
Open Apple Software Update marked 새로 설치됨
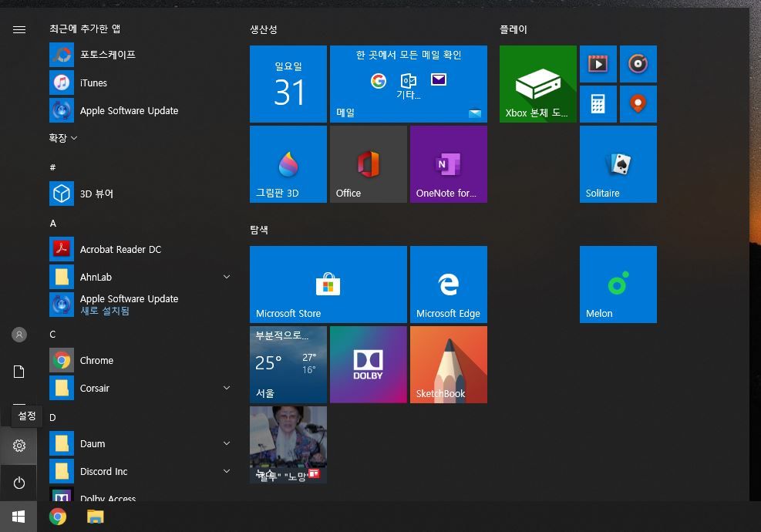(141, 305)
